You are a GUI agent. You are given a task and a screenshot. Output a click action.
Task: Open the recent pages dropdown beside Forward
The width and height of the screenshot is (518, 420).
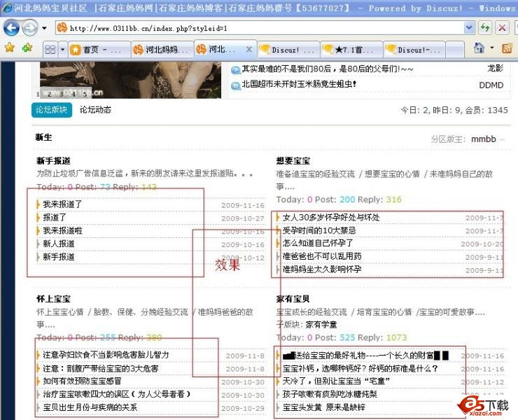(43, 29)
